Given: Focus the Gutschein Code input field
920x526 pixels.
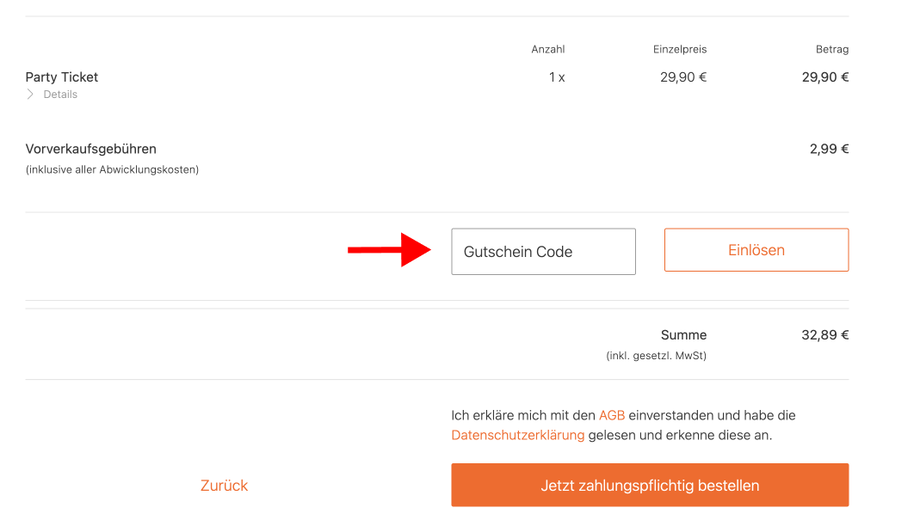Looking at the screenshot, I should 543,252.
